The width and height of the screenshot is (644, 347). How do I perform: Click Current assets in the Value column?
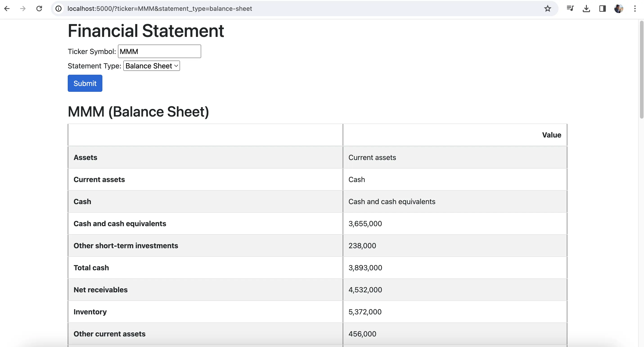pyautogui.click(x=372, y=158)
